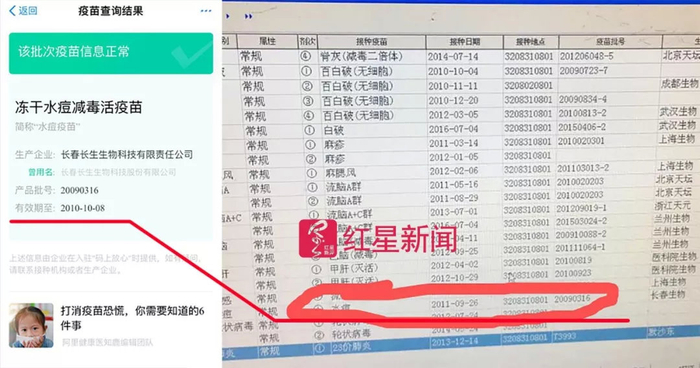
Task: Tap the child-with-mask article thumbnail
Action: 31,325
